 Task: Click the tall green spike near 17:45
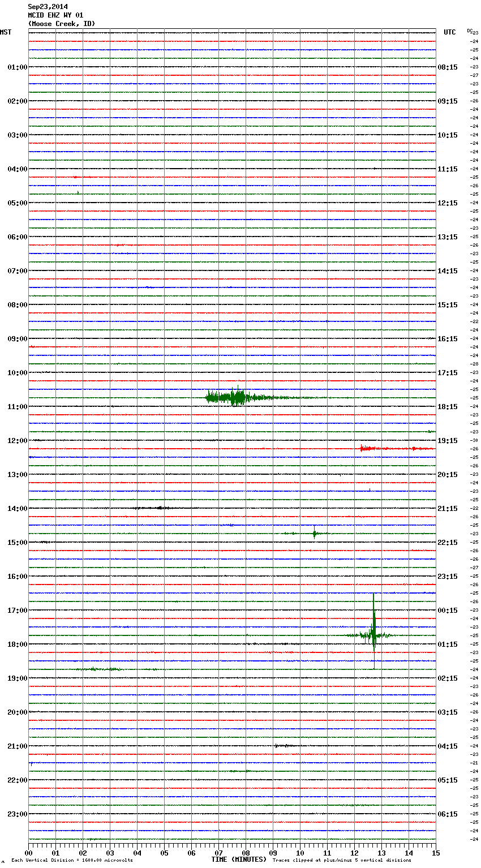coord(373,631)
